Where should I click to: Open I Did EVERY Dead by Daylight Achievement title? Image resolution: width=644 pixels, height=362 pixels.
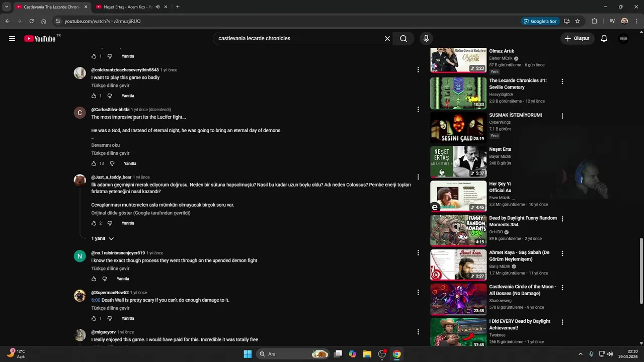point(520,325)
